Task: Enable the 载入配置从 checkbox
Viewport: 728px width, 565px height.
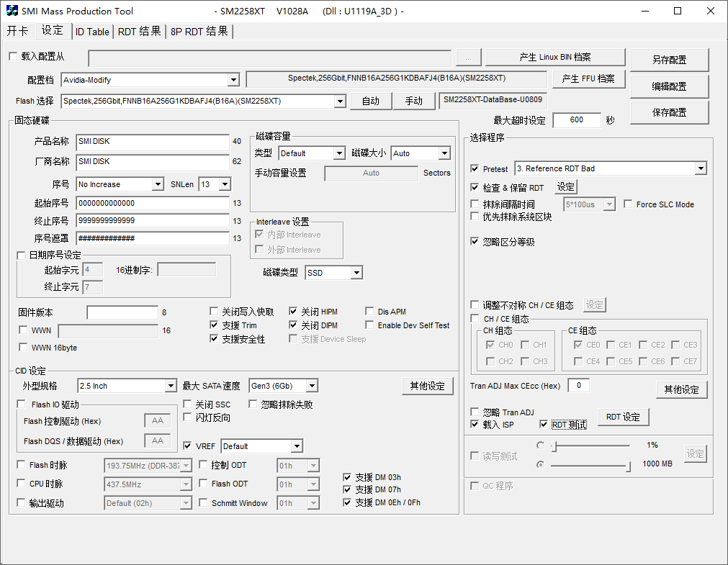Action: click(x=12, y=57)
